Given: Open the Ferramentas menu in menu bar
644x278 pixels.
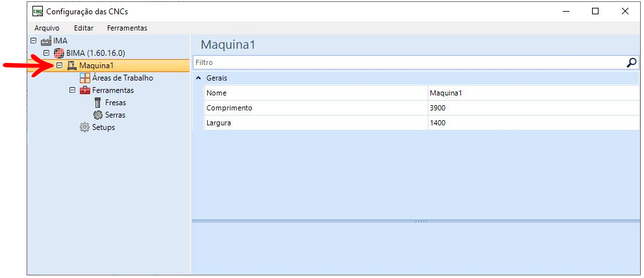Looking at the screenshot, I should pos(127,28).
